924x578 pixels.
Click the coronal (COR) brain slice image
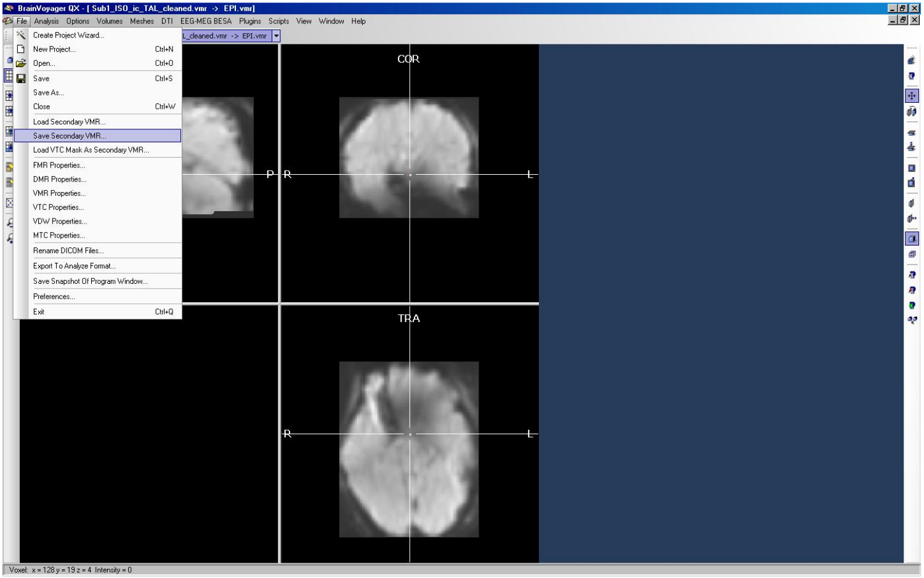click(x=409, y=158)
